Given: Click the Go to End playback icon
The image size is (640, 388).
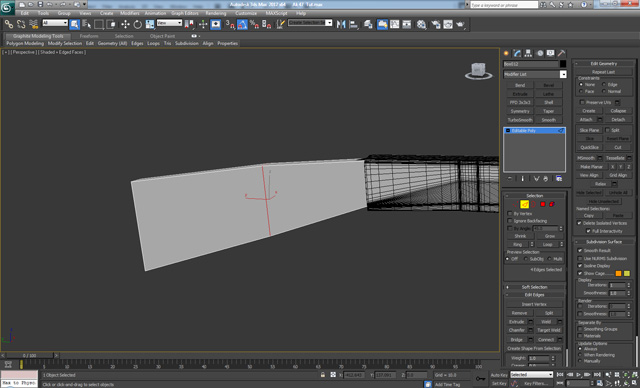Looking at the screenshot, I should [597, 374].
